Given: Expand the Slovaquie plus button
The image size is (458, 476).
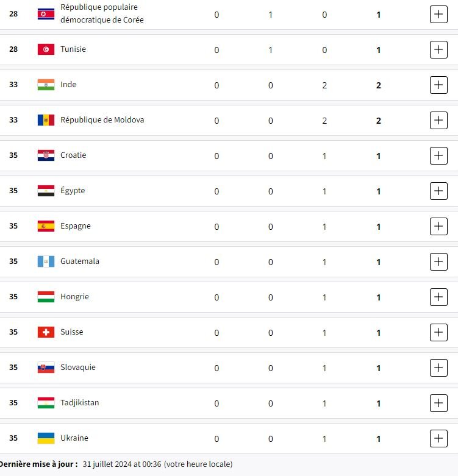Looking at the screenshot, I should point(438,368).
